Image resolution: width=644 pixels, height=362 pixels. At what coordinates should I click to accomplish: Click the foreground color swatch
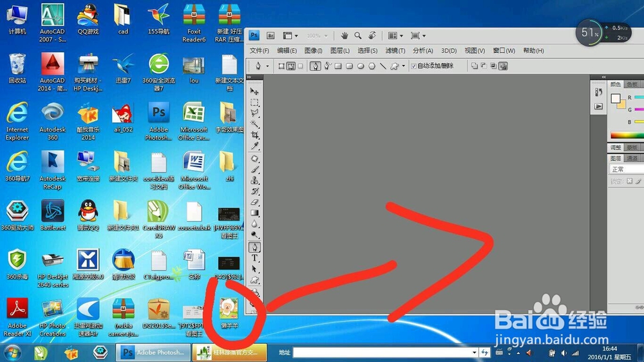coord(615,99)
